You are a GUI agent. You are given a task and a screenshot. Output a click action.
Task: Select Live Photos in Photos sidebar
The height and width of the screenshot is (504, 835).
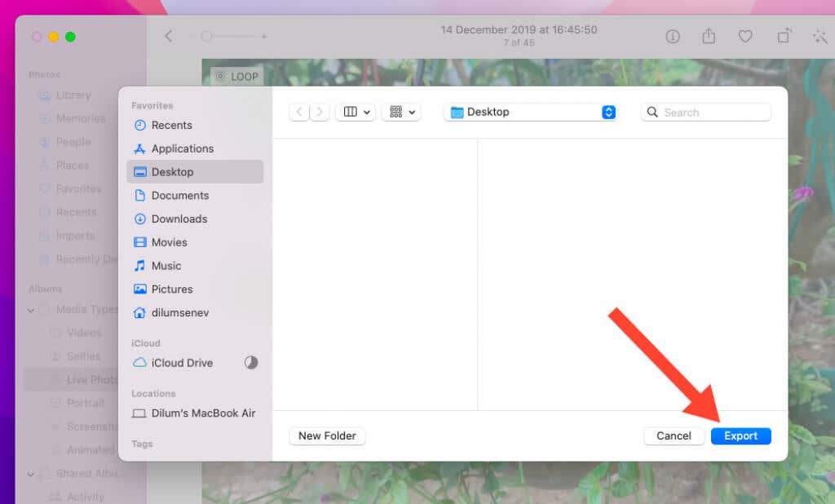(x=72, y=380)
